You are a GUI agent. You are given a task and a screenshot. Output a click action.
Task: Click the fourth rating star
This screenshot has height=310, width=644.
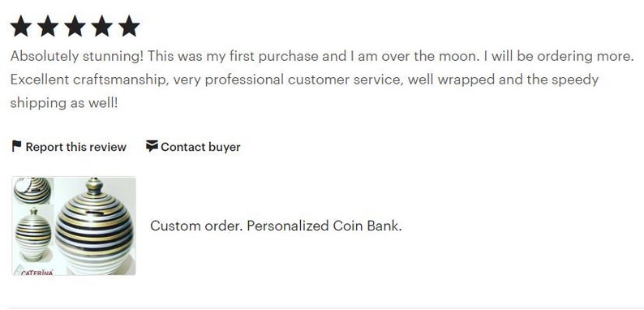[x=102, y=26]
